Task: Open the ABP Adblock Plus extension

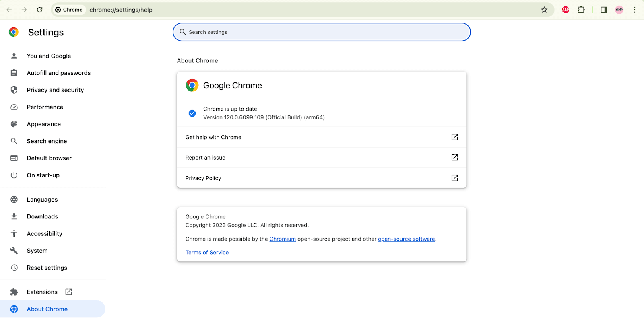Action: (566, 10)
